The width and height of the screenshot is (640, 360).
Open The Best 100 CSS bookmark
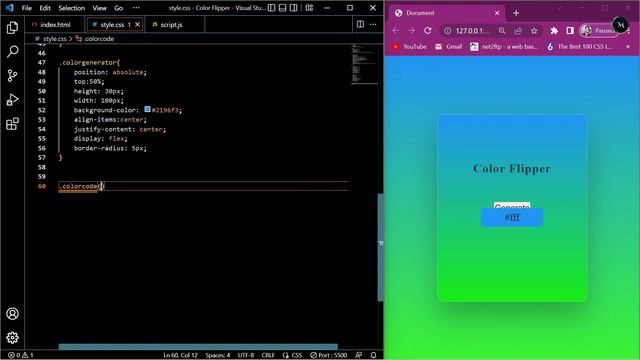580,47
